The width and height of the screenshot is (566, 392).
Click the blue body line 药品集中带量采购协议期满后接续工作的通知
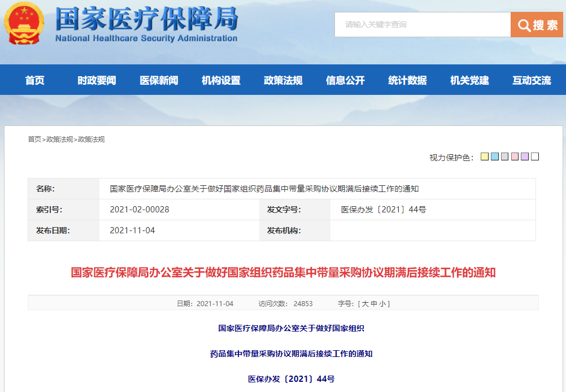click(291, 354)
